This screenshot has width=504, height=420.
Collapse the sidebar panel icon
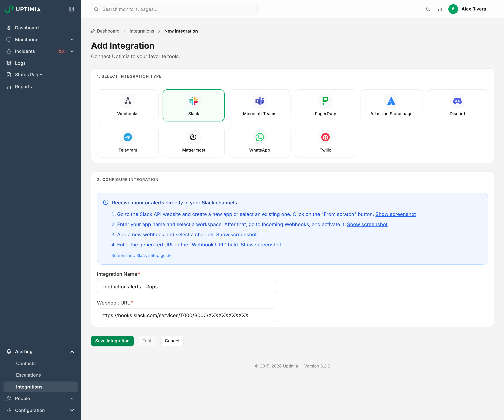(x=71, y=9)
